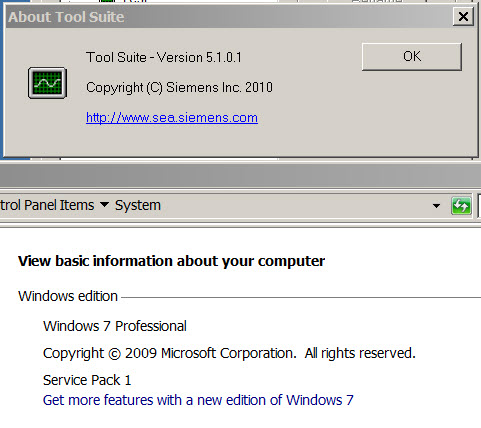
Task: Click the Tool Suite - Version 5.1.0.1 text
Action: point(164,57)
